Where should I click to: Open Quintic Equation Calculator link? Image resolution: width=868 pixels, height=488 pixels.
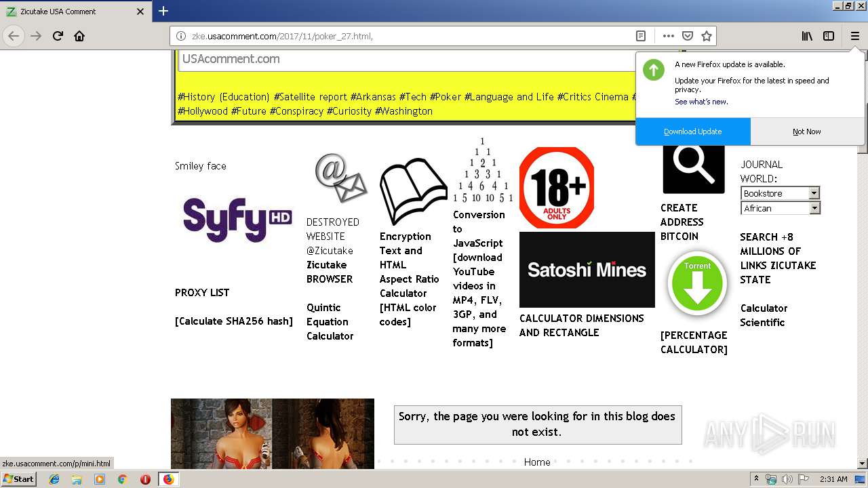pyautogui.click(x=330, y=322)
